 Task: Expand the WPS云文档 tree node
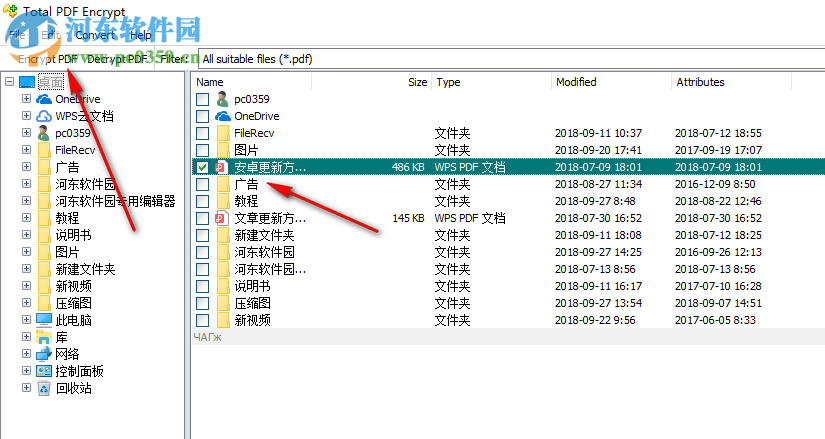coord(26,115)
